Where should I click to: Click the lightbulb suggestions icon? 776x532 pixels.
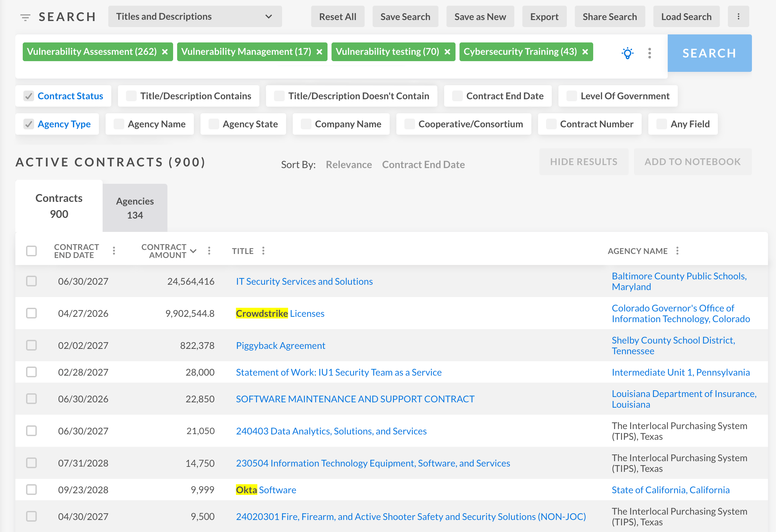627,53
